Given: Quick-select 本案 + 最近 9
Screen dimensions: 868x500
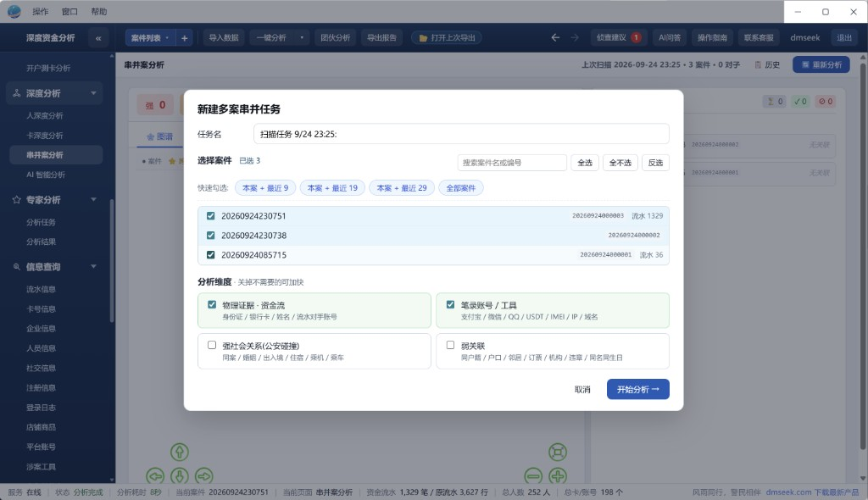Looking at the screenshot, I should [265, 188].
